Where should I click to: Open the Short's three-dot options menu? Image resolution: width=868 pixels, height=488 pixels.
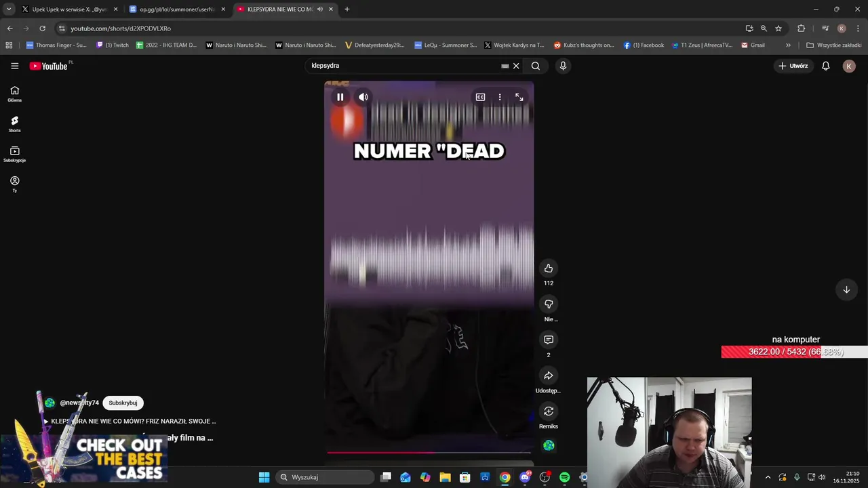click(500, 97)
